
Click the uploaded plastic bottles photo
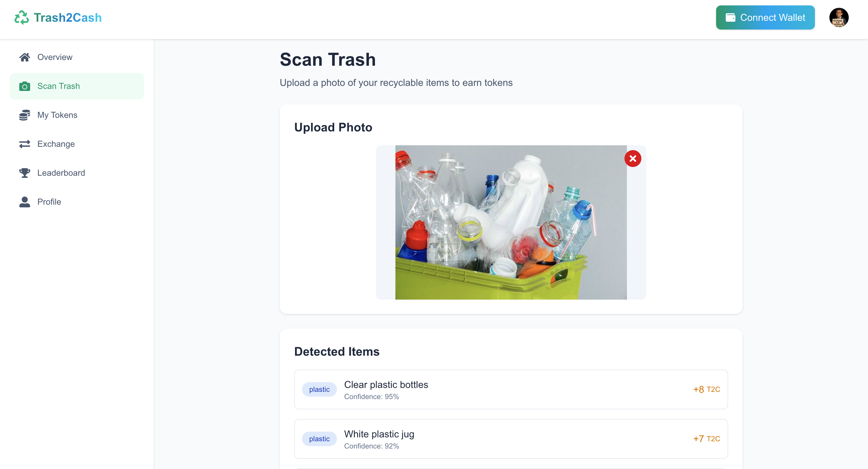click(511, 222)
